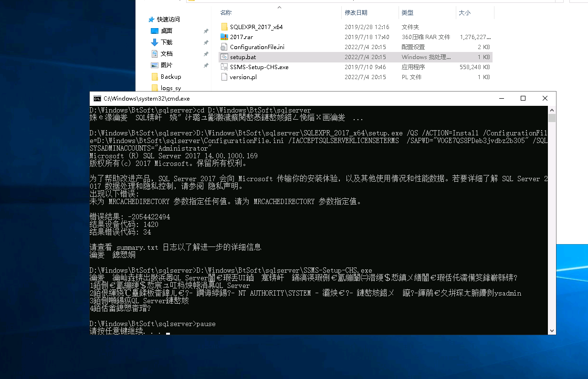Click the 360压缩 RAR 文件 type cell

(426, 37)
